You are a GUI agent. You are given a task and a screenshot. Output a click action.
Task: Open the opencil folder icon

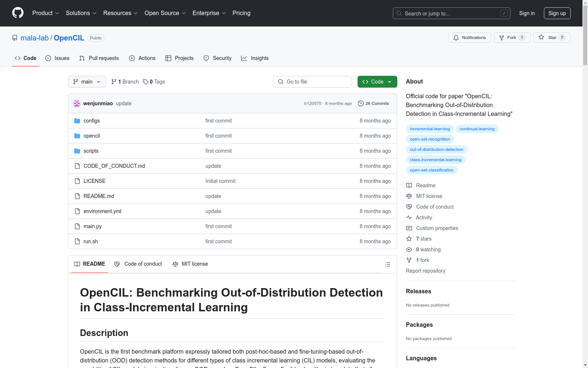click(77, 136)
